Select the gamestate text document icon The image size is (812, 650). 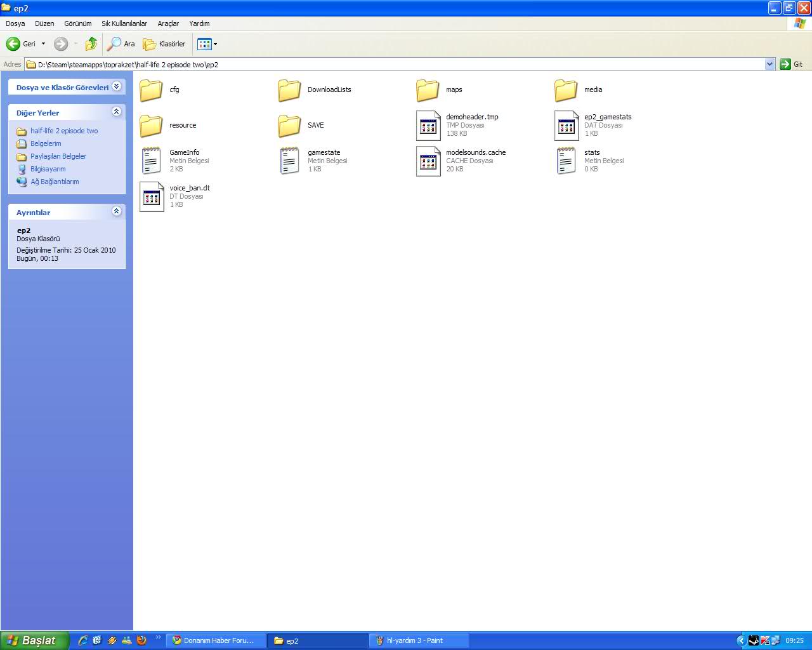point(289,161)
